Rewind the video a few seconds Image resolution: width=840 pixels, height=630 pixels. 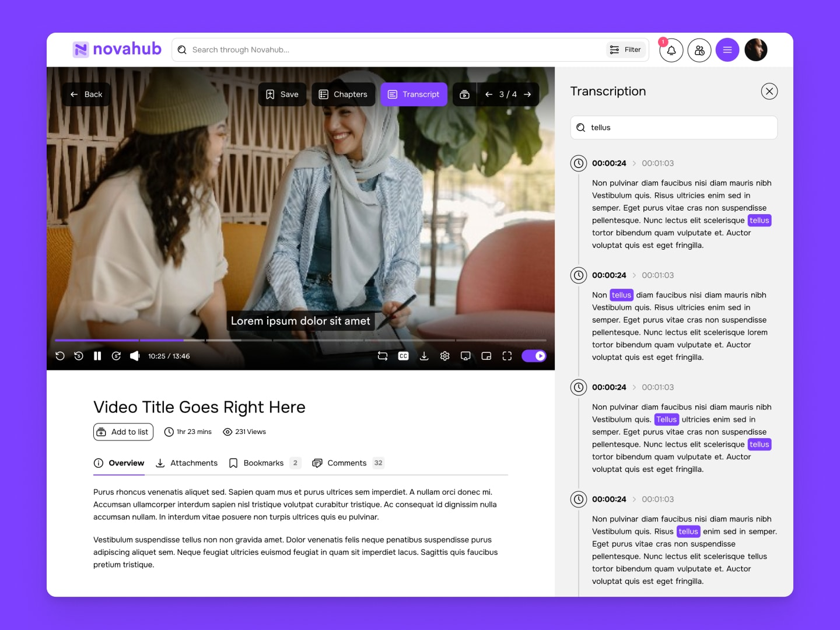pos(79,356)
